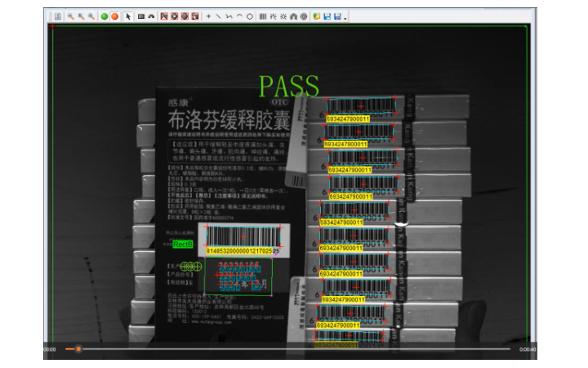This screenshot has width=588, height=368.
Task: Click the green PASS result text
Action: click(x=289, y=86)
